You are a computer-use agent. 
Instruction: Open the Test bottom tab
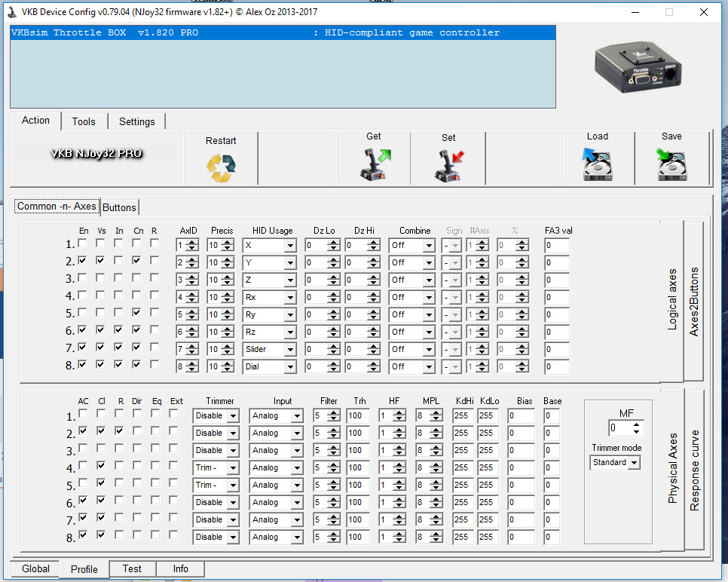pos(132,569)
